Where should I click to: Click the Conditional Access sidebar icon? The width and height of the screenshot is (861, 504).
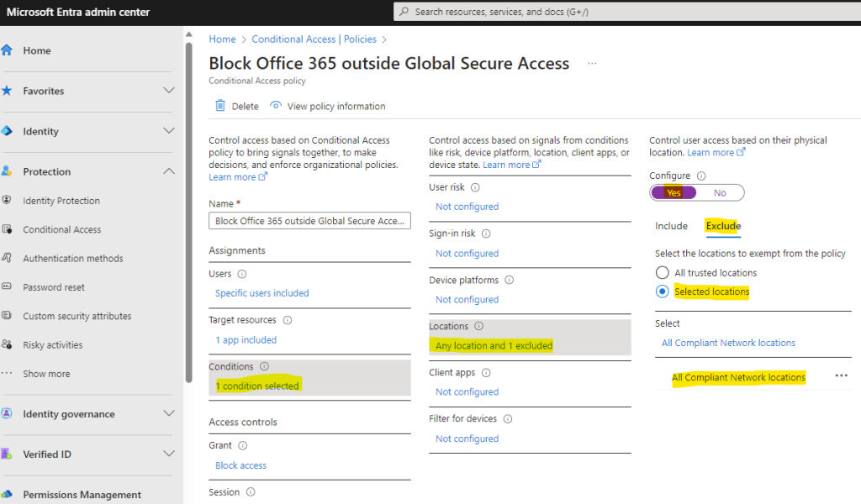(x=7, y=229)
